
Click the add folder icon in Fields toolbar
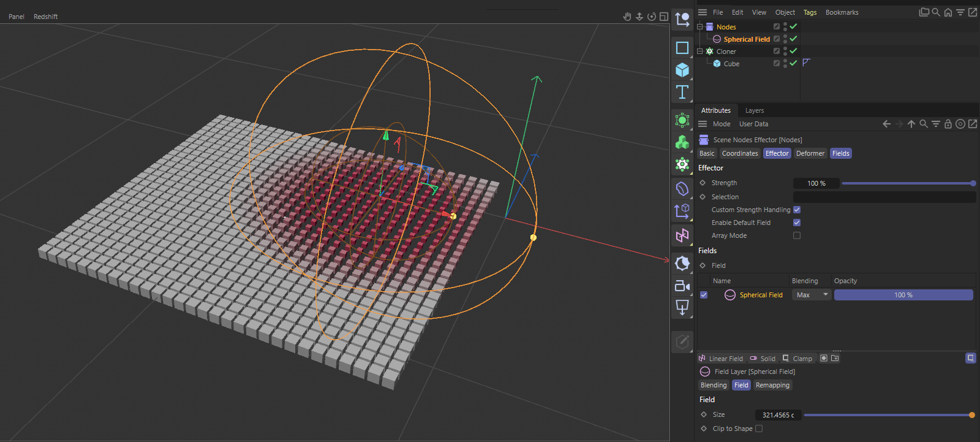click(x=835, y=358)
